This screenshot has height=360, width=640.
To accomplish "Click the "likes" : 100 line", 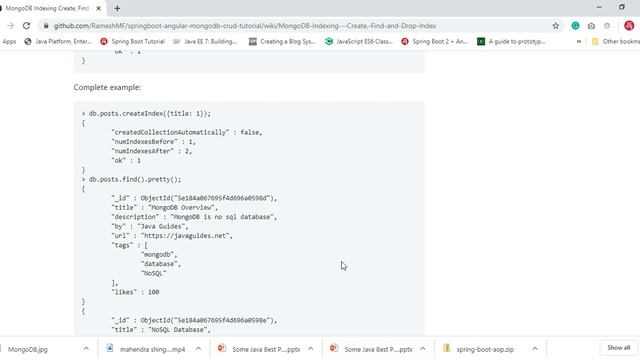I will coord(135,292).
